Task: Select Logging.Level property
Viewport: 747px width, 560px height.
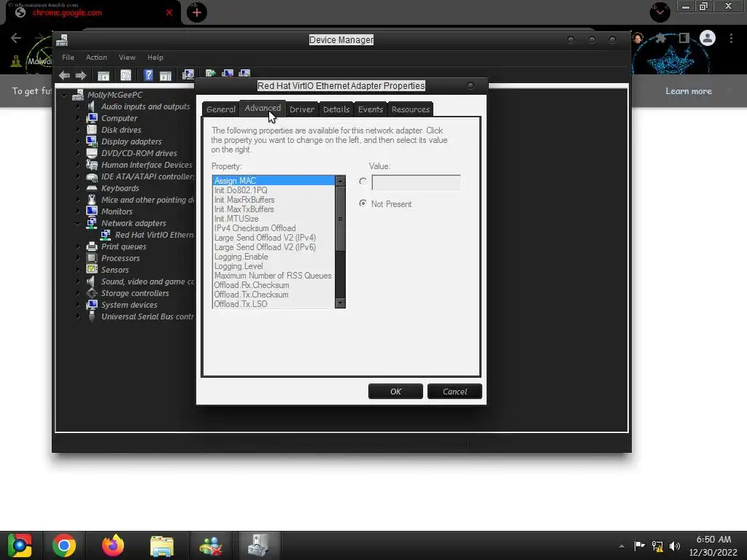Action: (x=274, y=266)
